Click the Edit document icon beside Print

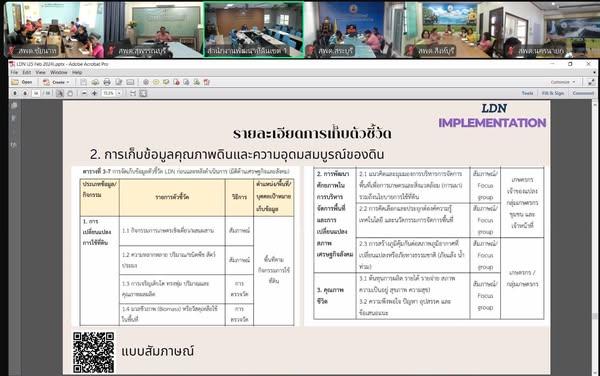pos(119,82)
